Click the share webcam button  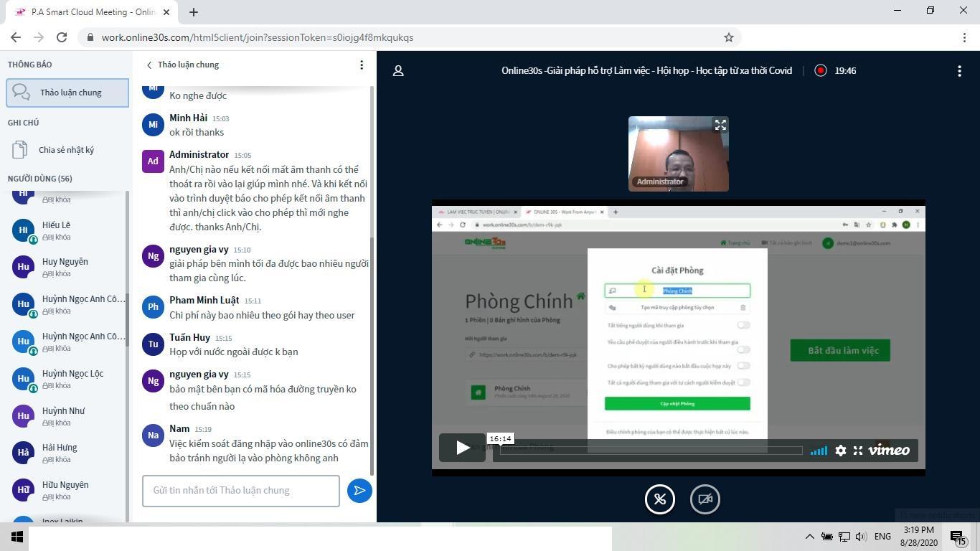coord(705,499)
